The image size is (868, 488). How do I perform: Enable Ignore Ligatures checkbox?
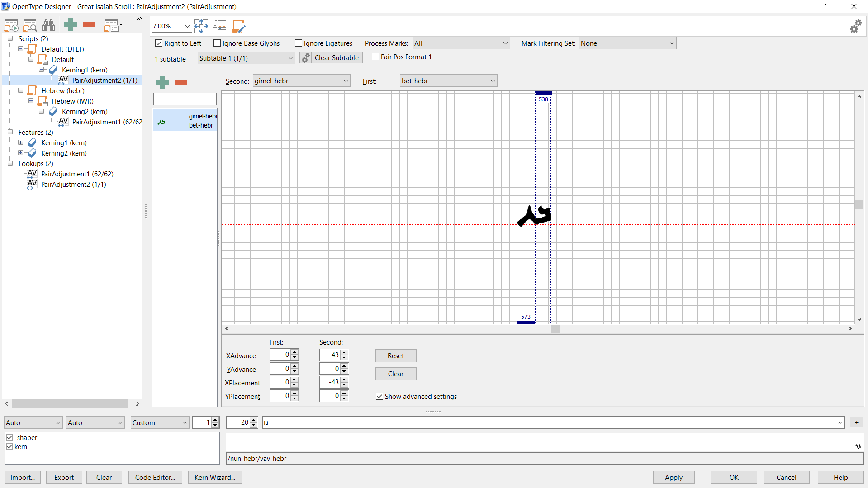coord(299,43)
